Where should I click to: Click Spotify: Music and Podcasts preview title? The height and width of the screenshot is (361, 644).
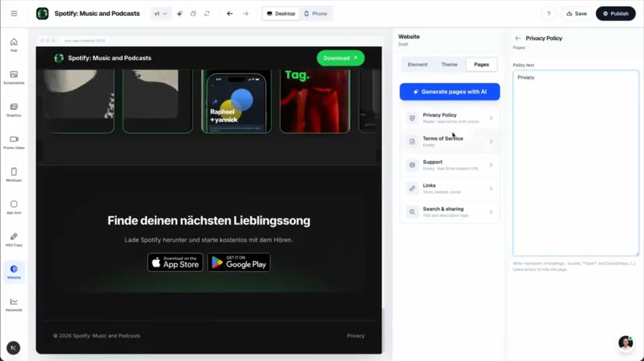[x=110, y=58]
